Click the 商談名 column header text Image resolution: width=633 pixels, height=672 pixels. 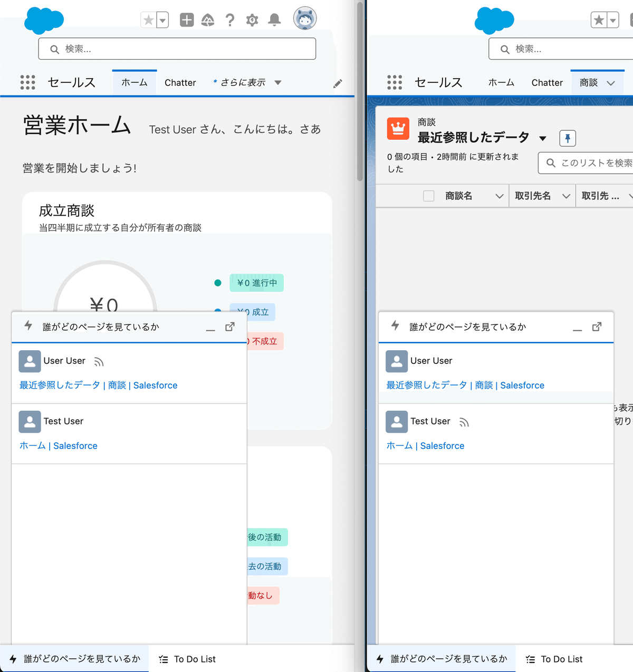click(459, 196)
